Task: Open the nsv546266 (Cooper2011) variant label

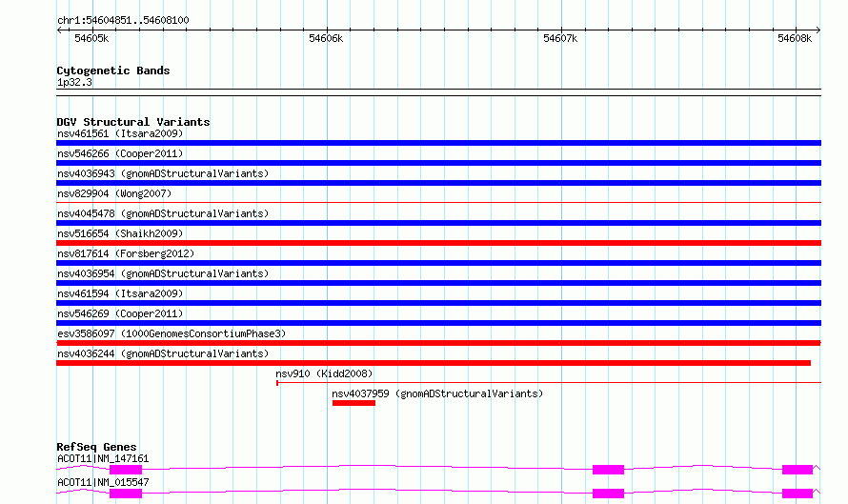Action: [x=120, y=153]
